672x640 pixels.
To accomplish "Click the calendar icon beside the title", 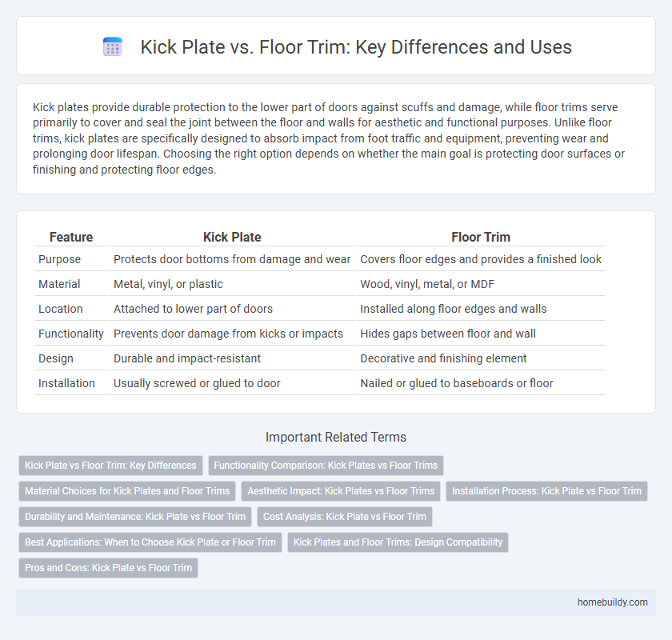I will pyautogui.click(x=113, y=47).
